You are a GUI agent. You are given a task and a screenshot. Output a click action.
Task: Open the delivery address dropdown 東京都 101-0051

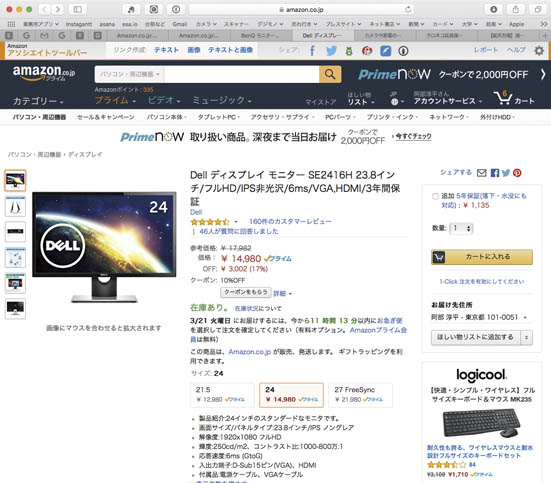pyautogui.click(x=479, y=317)
